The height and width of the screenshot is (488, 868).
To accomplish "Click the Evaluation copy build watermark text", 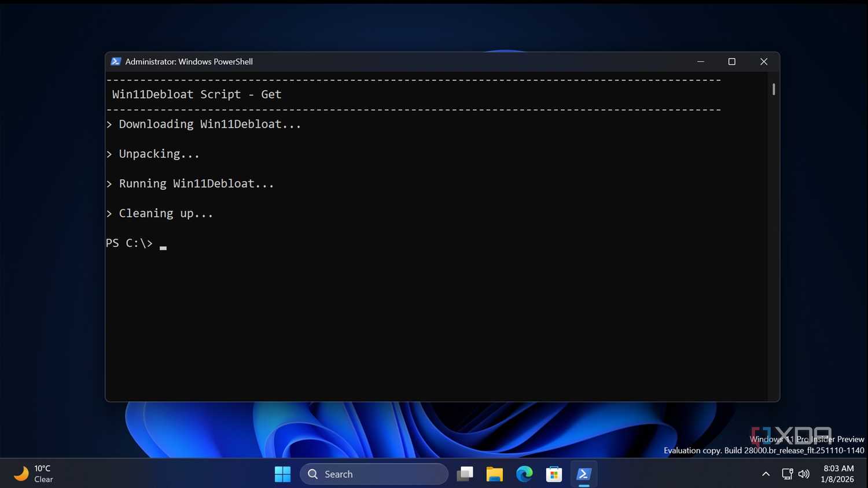I will [x=764, y=450].
